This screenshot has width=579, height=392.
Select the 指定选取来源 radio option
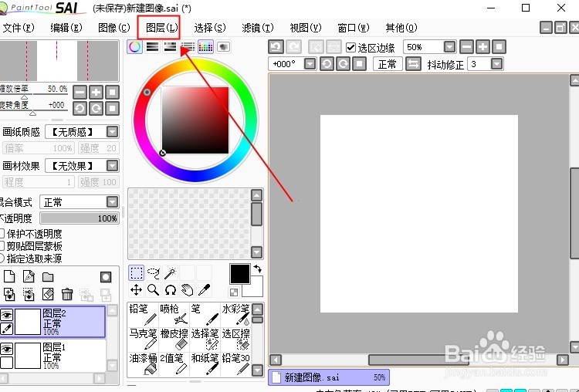tap(2, 258)
